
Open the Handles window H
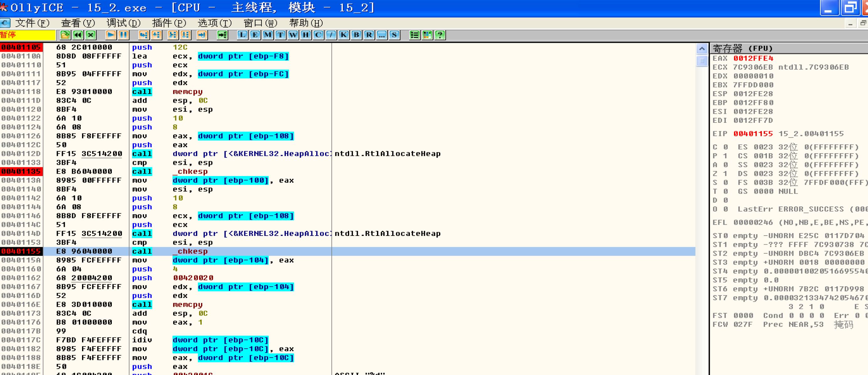point(306,35)
